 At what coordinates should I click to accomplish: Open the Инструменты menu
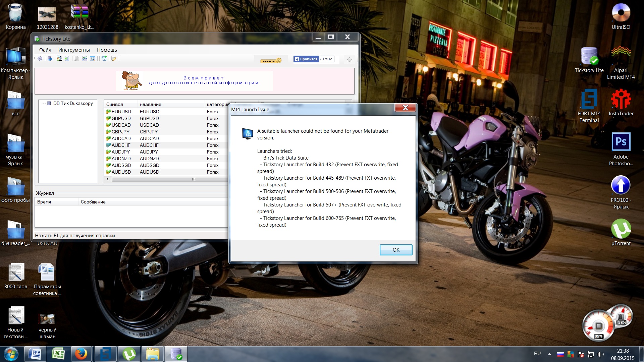click(74, 50)
